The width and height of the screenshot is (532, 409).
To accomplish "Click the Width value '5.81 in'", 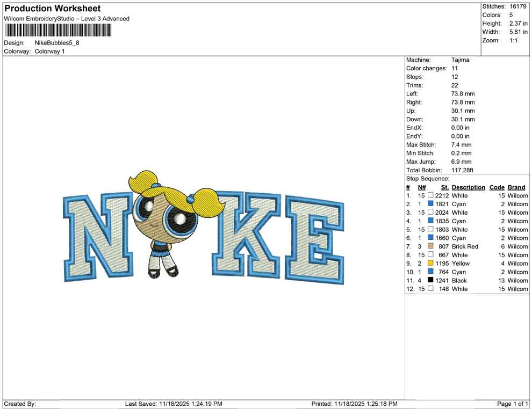I will 519,32.
